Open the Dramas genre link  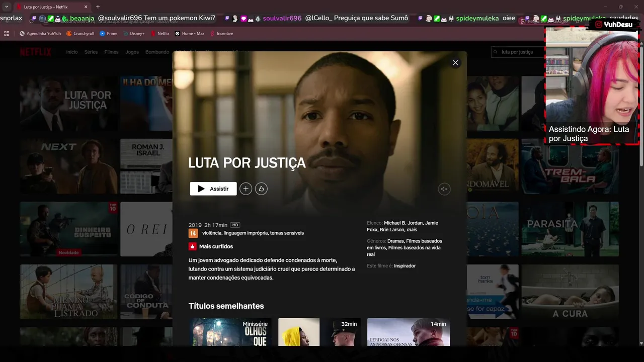pyautogui.click(x=395, y=241)
